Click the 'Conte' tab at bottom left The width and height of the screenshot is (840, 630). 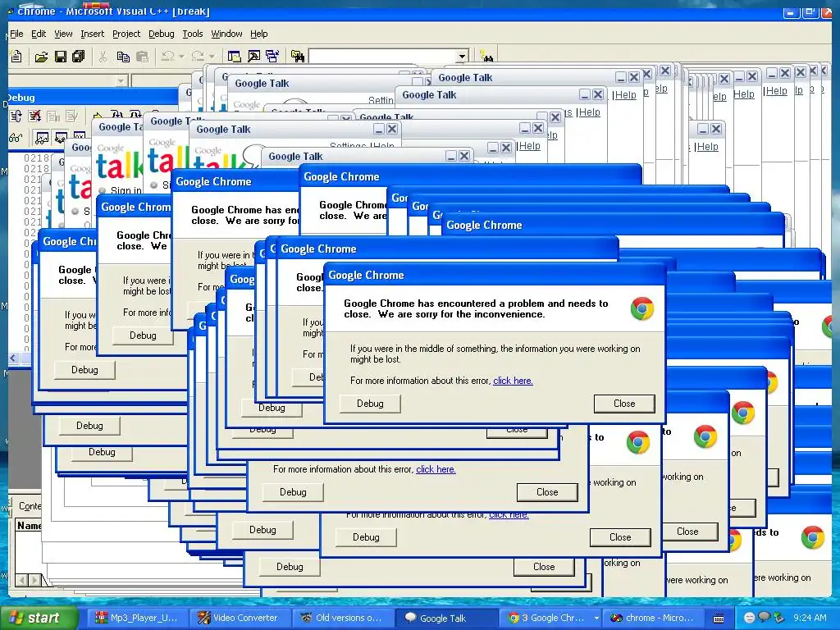pos(29,506)
